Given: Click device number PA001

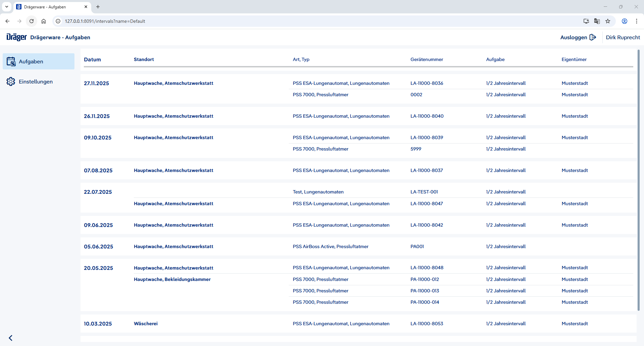Looking at the screenshot, I should pyautogui.click(x=417, y=246).
